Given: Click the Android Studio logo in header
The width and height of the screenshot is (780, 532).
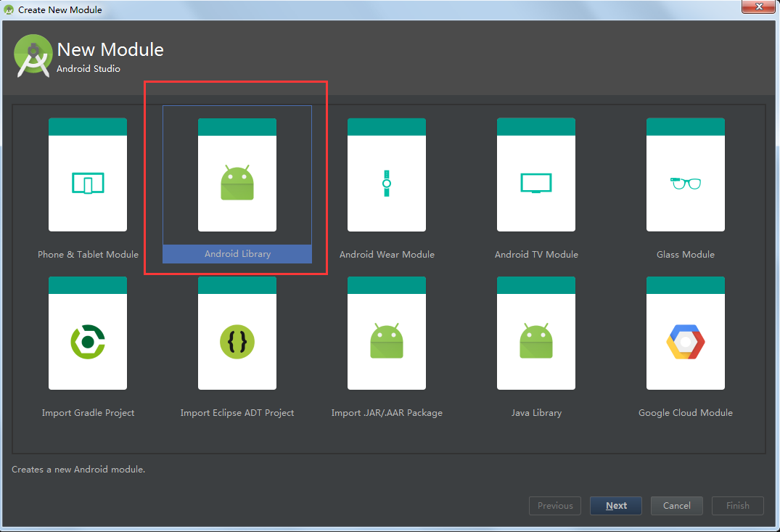Looking at the screenshot, I should tap(33, 56).
